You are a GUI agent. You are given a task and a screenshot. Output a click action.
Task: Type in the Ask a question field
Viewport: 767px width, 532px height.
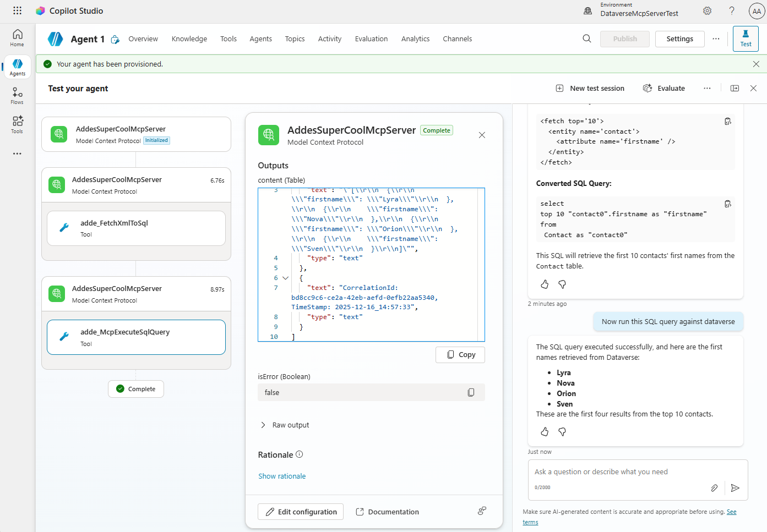[617, 472]
